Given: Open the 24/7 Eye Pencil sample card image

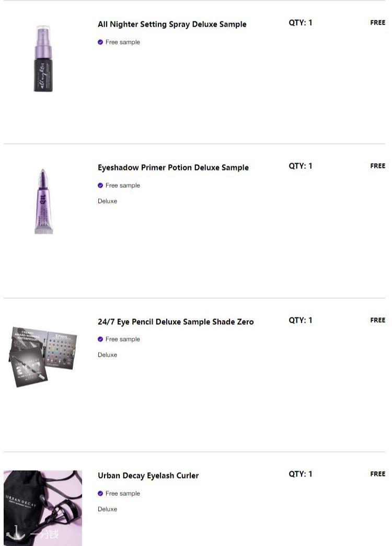Looking at the screenshot, I should pos(43,357).
